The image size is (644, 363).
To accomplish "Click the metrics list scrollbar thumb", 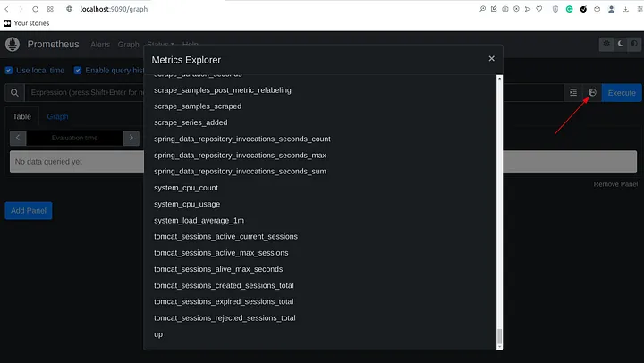I will (x=499, y=336).
